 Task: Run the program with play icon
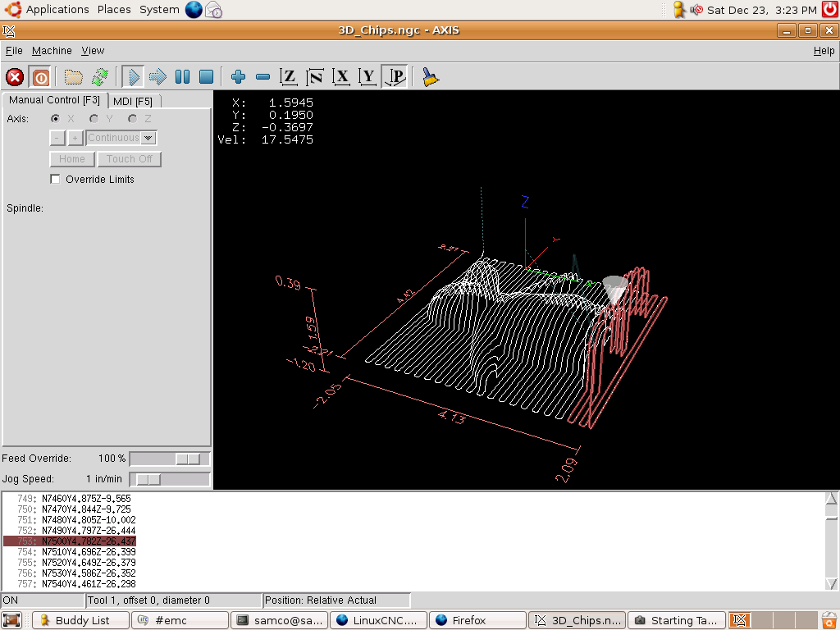click(x=133, y=77)
